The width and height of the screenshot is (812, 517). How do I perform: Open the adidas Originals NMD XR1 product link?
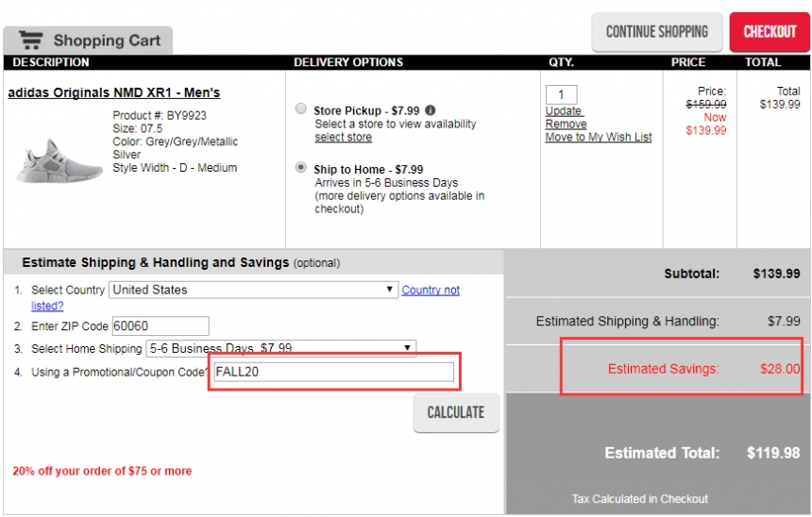tap(114, 92)
